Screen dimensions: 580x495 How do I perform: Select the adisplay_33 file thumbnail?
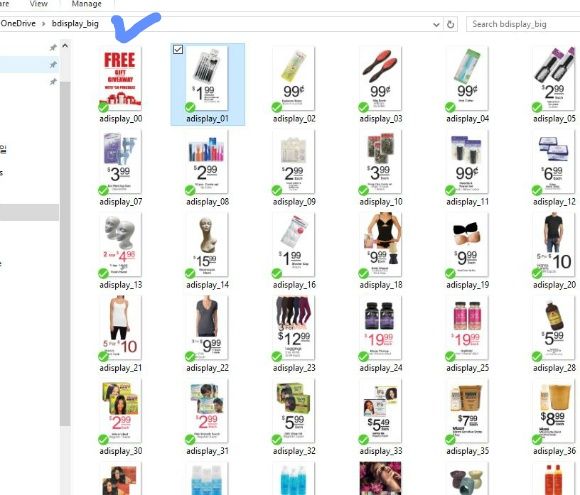tap(381, 410)
